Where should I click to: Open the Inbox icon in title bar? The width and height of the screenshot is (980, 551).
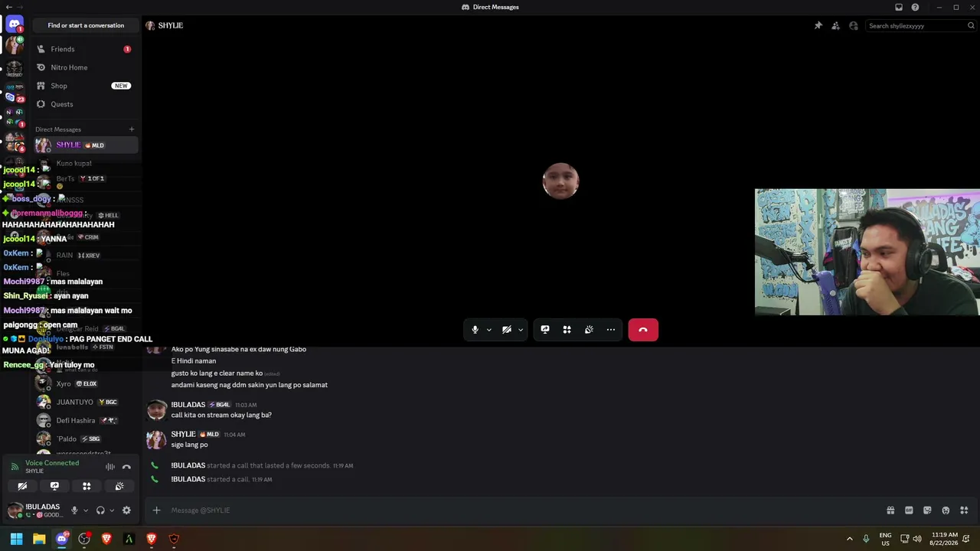click(899, 7)
